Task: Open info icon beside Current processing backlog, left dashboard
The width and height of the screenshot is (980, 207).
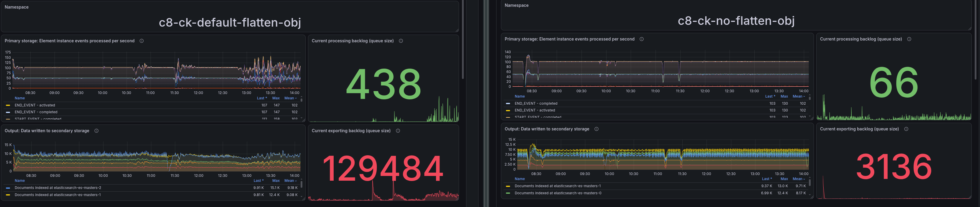Action: coord(401,41)
